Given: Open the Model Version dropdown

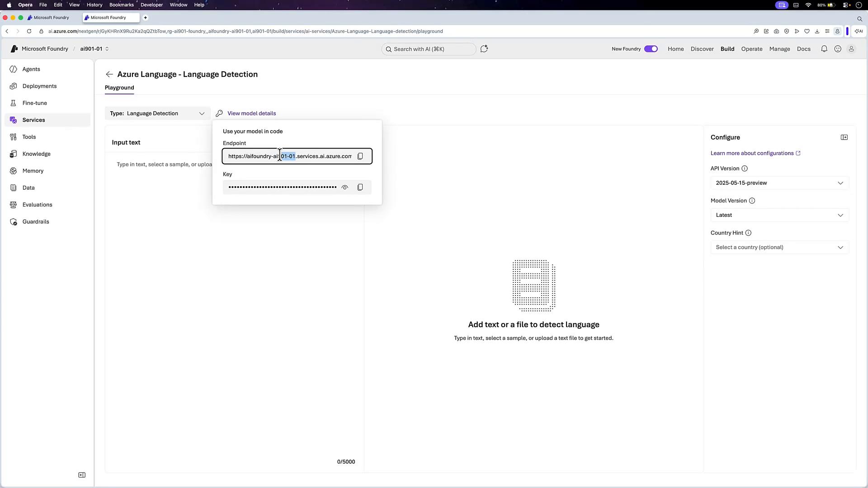Looking at the screenshot, I should click(780, 215).
